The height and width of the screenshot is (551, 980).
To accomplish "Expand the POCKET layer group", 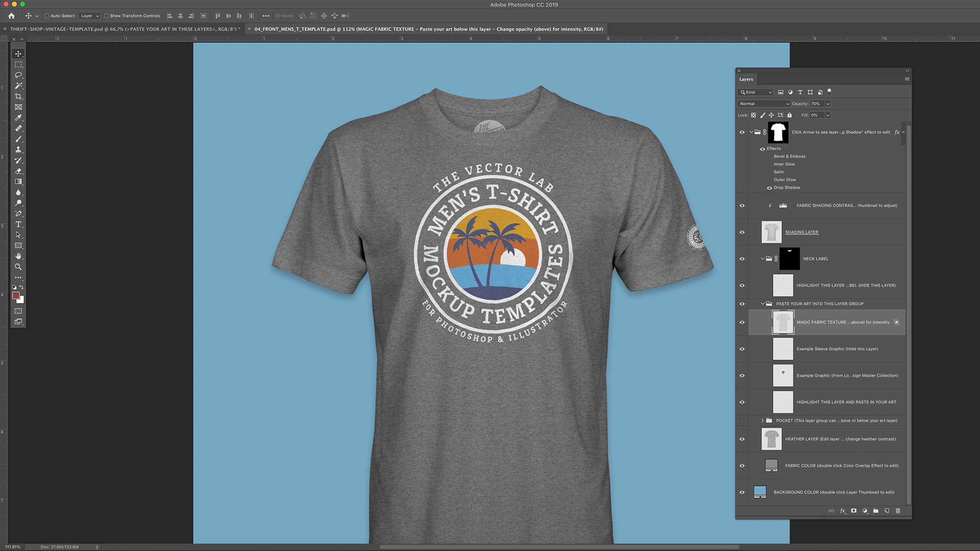I will pyautogui.click(x=762, y=420).
